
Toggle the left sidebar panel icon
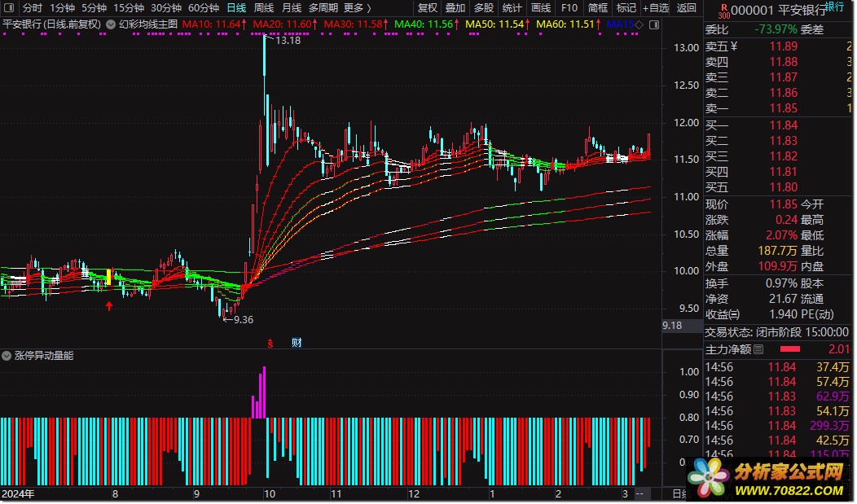pyautogui.click(x=9, y=7)
